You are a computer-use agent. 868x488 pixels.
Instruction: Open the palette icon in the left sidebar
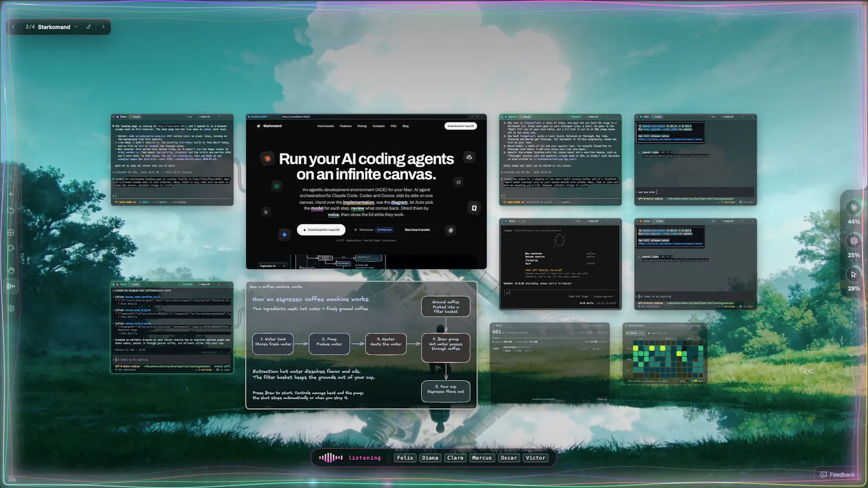click(11, 248)
